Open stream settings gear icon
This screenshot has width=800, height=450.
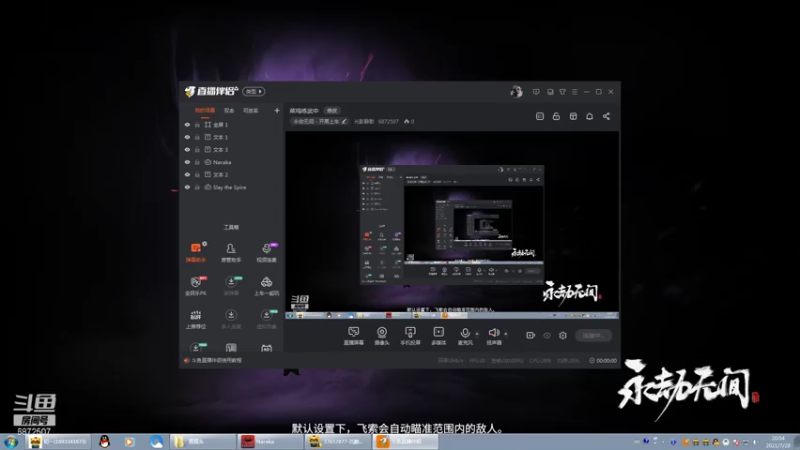tap(563, 335)
